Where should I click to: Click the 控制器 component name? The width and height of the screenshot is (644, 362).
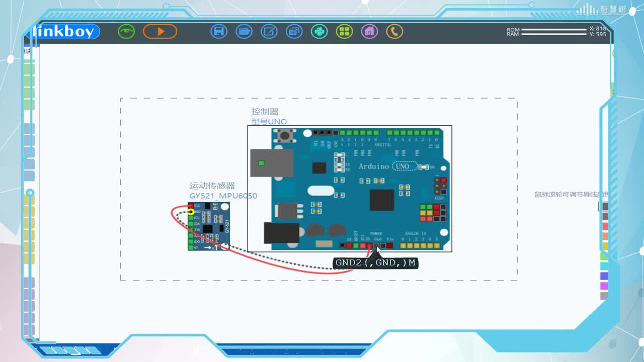click(x=265, y=112)
